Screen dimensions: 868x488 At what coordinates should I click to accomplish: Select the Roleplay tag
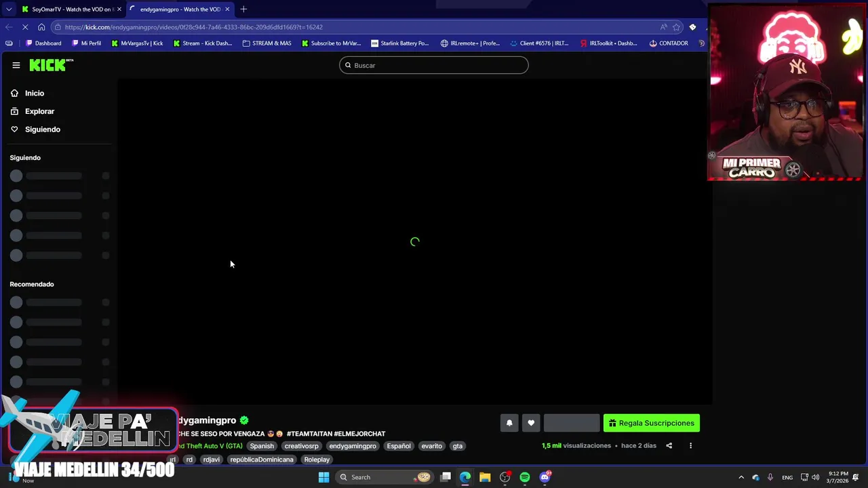pyautogui.click(x=317, y=460)
